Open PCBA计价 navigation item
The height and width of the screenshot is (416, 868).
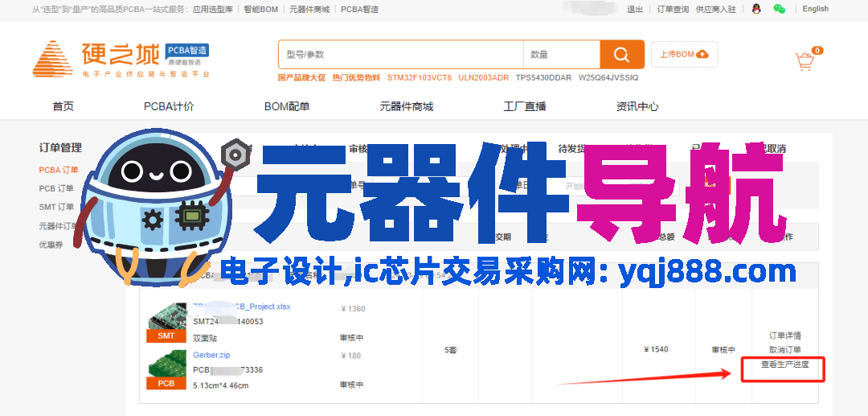click(169, 106)
